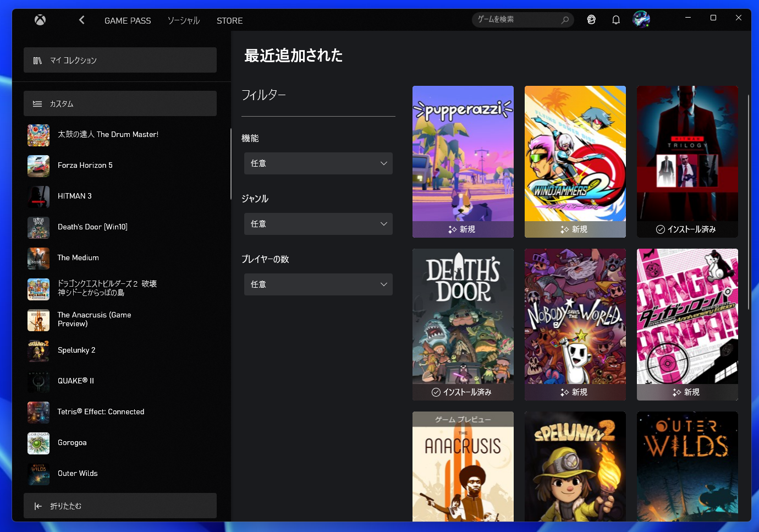Click the カスタム list button
The height and width of the screenshot is (532, 759).
pyautogui.click(x=120, y=103)
